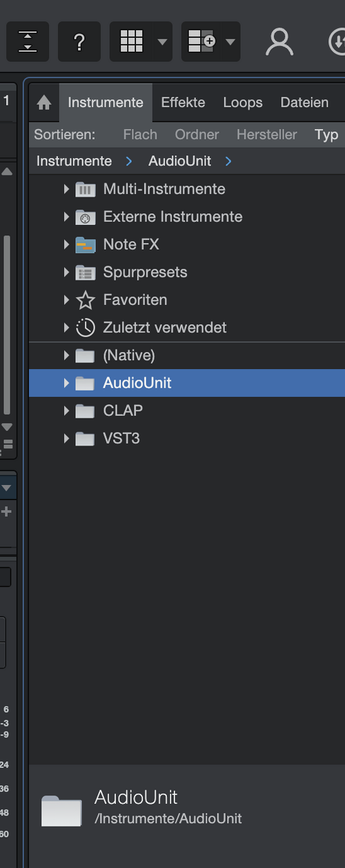Click the add panel layout icon

pyautogui.click(x=201, y=41)
